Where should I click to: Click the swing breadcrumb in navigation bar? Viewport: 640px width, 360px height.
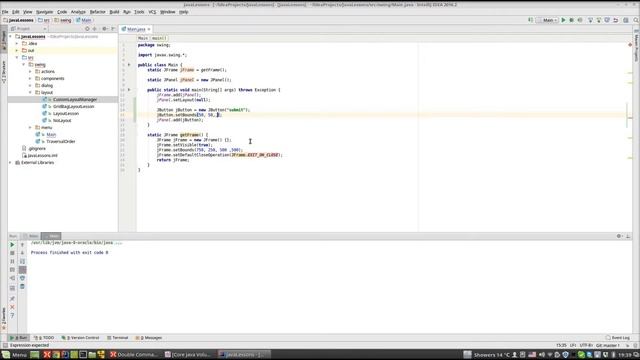coord(63,20)
